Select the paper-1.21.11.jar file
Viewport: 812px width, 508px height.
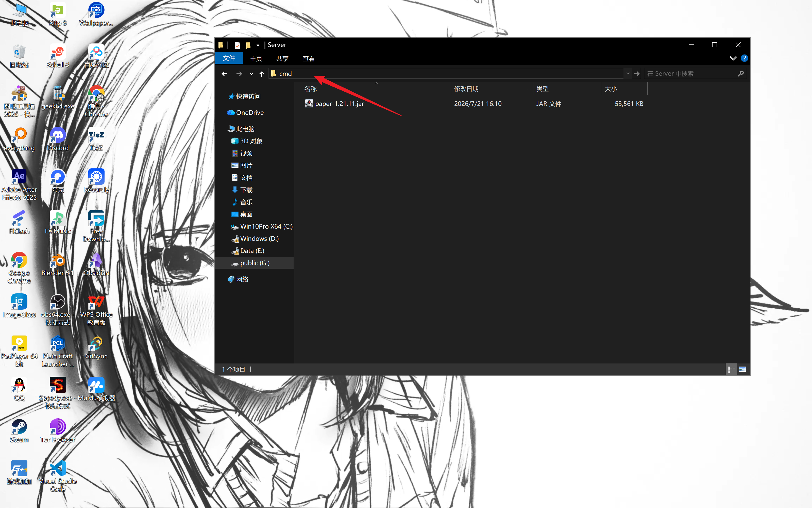pyautogui.click(x=339, y=104)
